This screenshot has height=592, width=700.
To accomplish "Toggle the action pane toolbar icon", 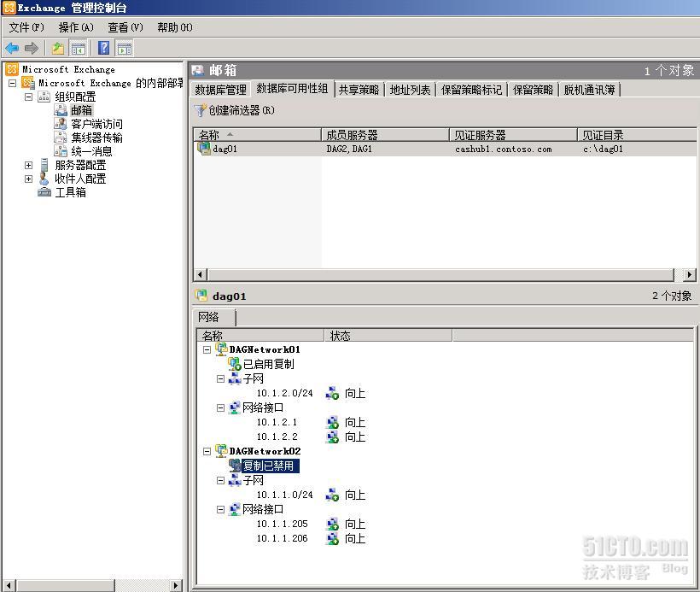I will (x=125, y=48).
